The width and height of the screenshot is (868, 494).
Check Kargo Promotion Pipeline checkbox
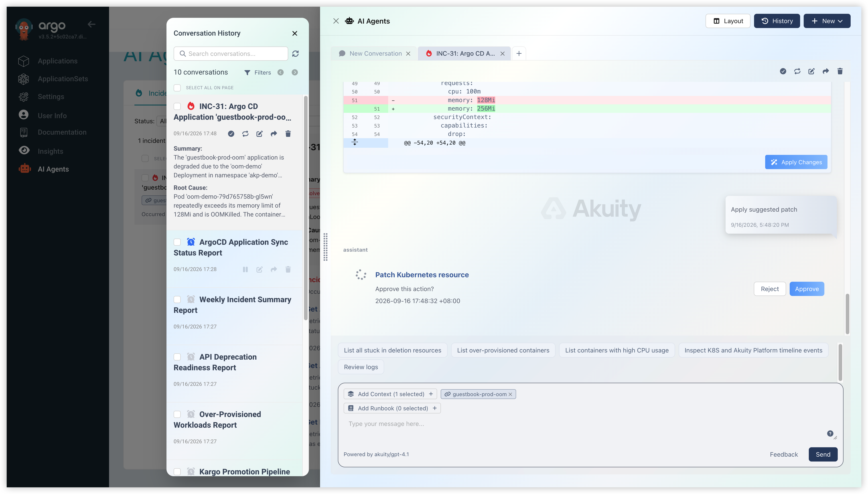pyautogui.click(x=177, y=472)
